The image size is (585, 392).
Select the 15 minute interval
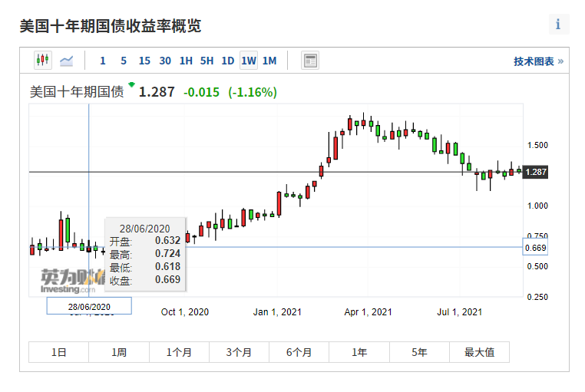point(144,61)
